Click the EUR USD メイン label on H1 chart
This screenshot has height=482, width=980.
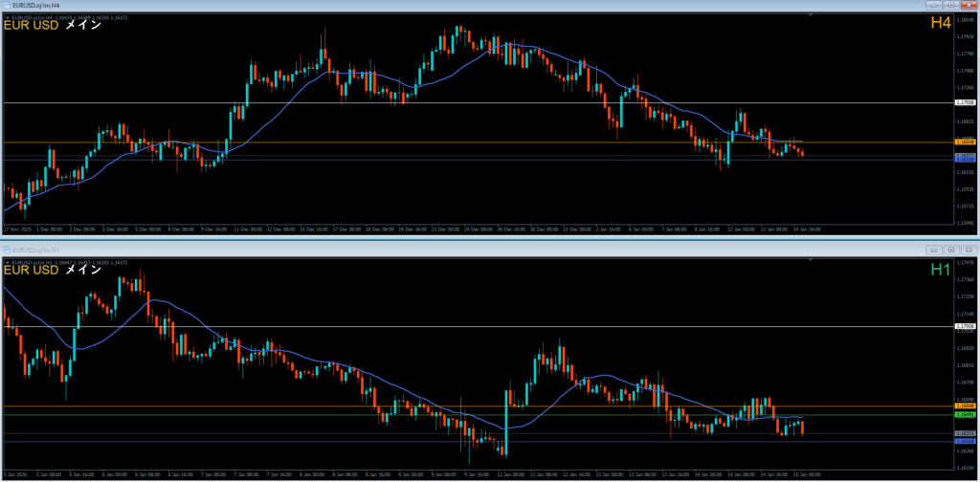53,270
